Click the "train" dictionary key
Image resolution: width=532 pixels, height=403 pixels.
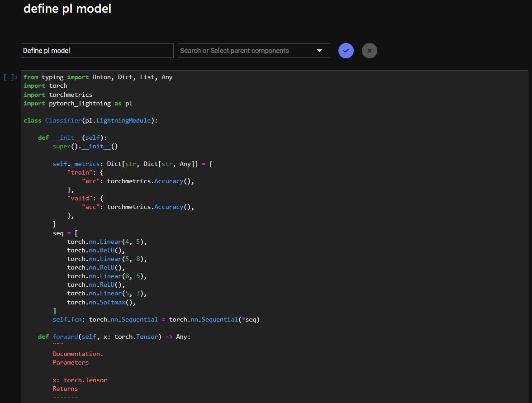(80, 172)
